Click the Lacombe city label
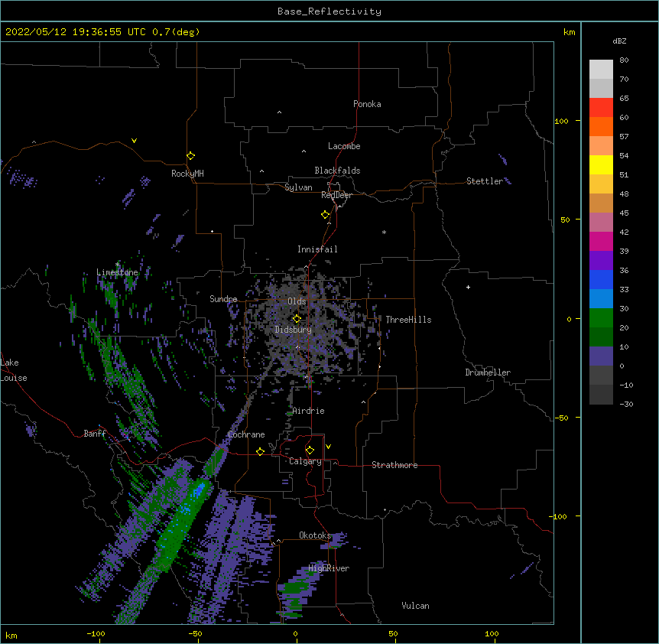 coord(344,146)
